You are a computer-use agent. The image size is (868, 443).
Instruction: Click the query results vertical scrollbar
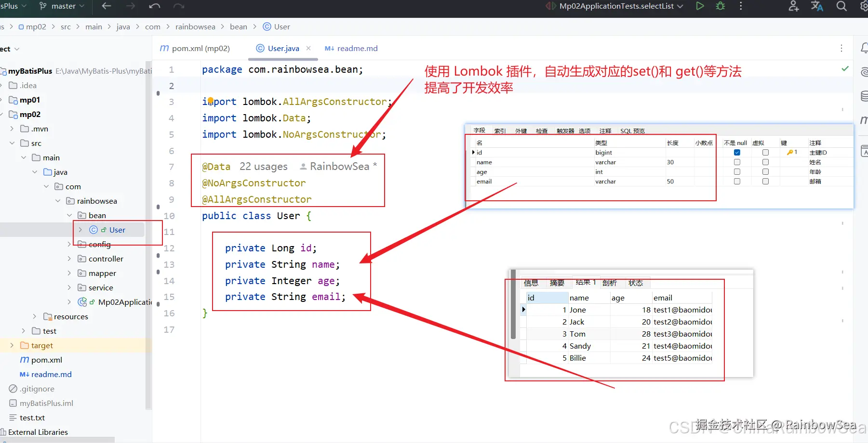click(513, 304)
